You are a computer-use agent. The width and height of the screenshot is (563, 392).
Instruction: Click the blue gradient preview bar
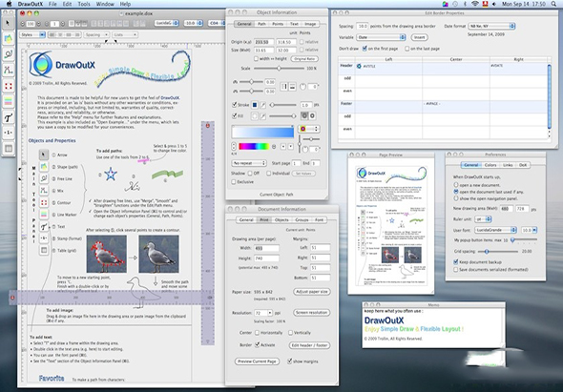pos(262,132)
